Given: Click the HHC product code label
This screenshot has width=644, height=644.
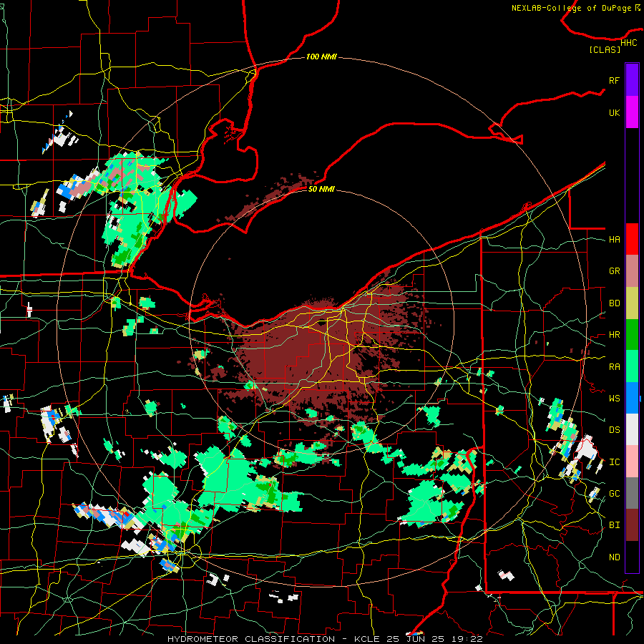Looking at the screenshot, I should 628,43.
